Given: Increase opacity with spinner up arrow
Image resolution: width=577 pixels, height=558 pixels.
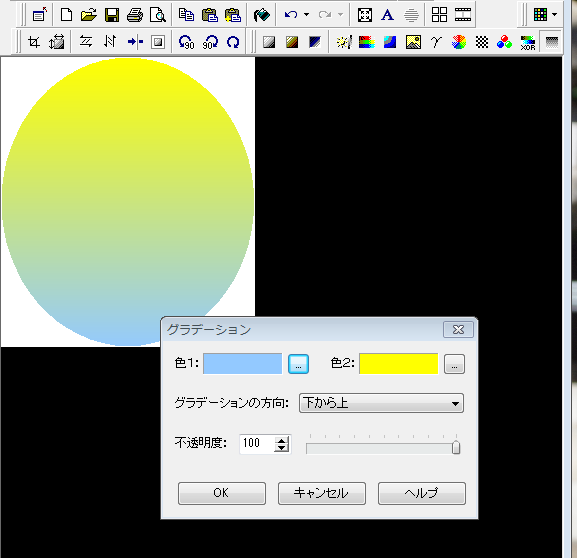Looking at the screenshot, I should pyautogui.click(x=282, y=440).
